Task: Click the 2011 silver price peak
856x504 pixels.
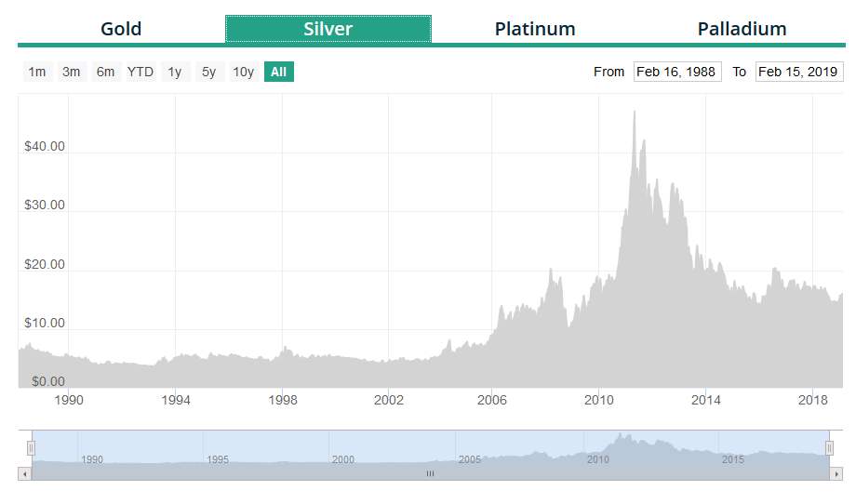Action: coord(634,113)
